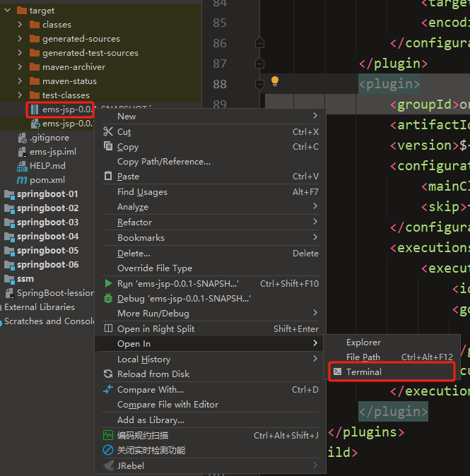Click the green Run triangle icon
This screenshot has width=470, height=476.
(108, 283)
